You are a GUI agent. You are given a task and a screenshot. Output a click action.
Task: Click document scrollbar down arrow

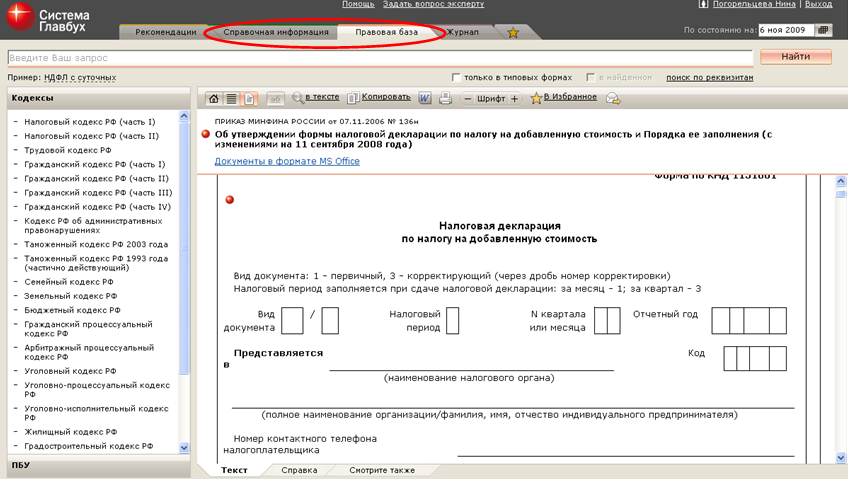tap(840, 457)
